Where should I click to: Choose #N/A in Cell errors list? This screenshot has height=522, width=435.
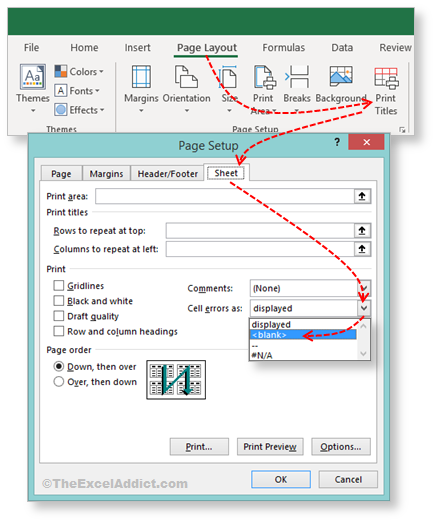[x=303, y=355]
